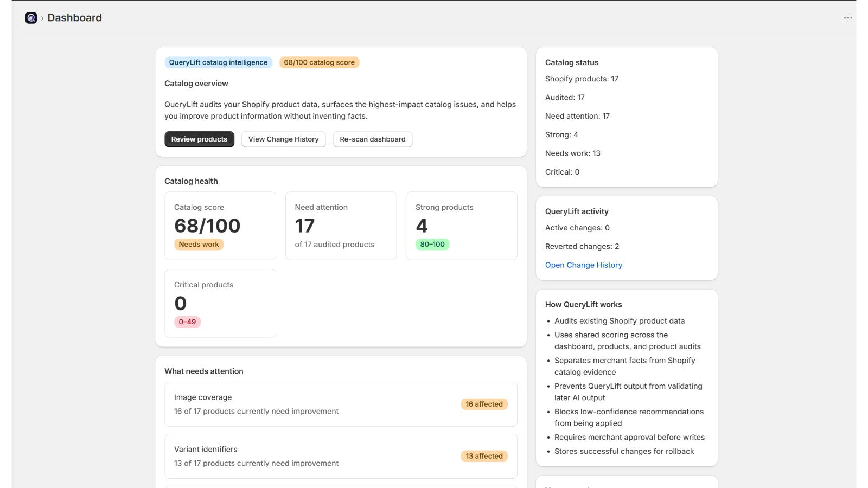
Task: Open Change History link
Action: pyautogui.click(x=584, y=265)
